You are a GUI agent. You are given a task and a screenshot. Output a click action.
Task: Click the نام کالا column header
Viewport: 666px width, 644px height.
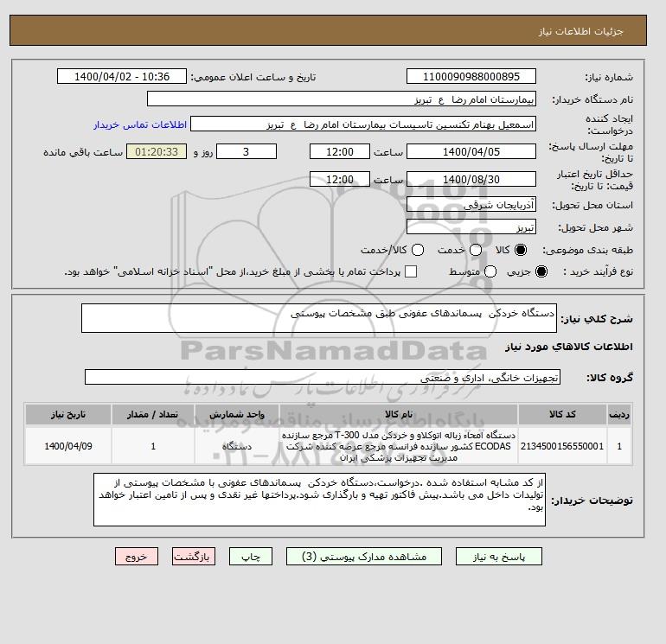(x=399, y=414)
